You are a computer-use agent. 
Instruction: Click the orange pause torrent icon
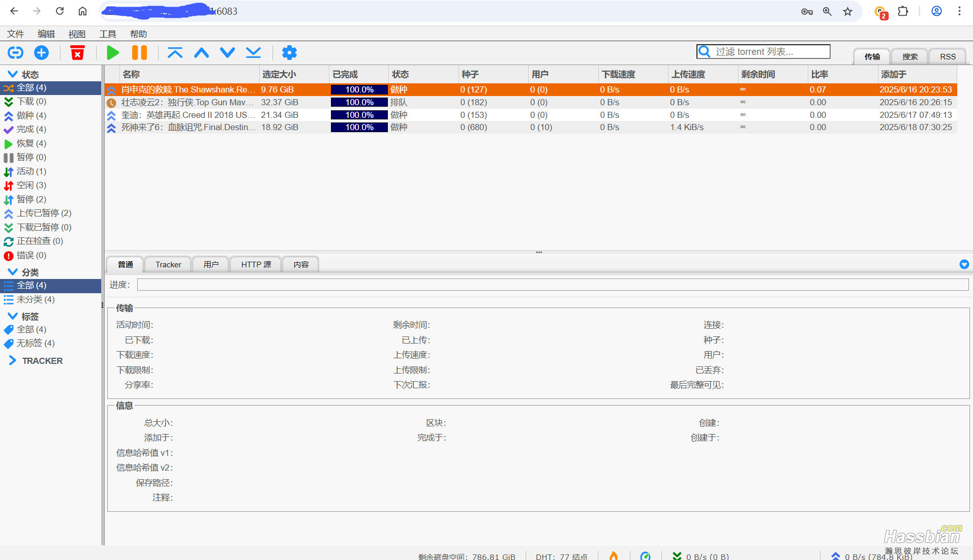tap(139, 52)
